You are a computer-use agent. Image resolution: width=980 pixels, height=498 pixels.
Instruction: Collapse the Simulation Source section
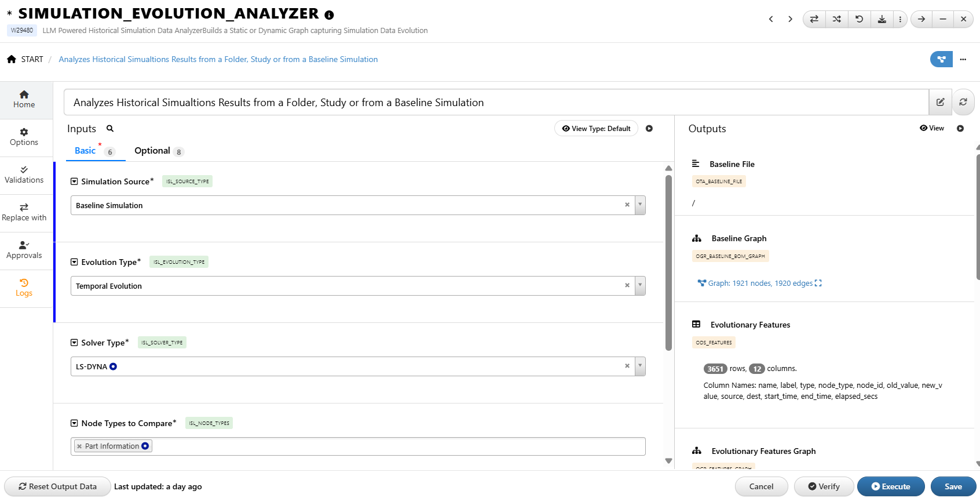(74, 181)
